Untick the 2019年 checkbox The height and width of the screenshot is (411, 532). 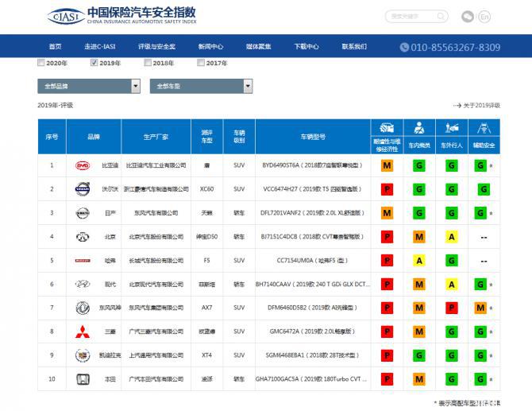[94, 63]
